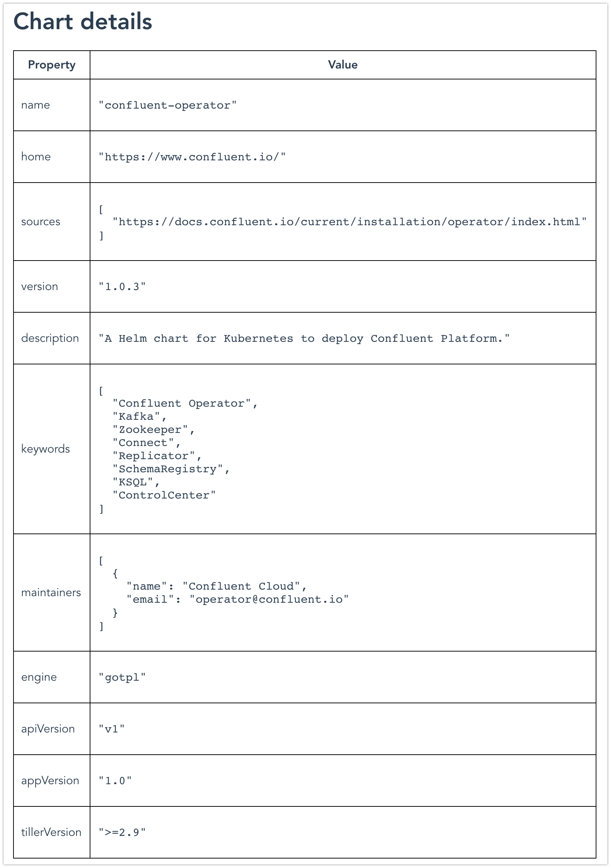Click the https://www.confluent.io/ home URL
This screenshot has height=868, width=611.
192,157
